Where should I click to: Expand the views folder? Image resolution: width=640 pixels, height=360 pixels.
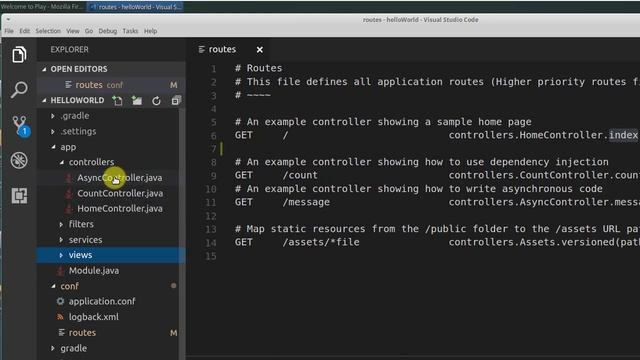click(x=61, y=255)
